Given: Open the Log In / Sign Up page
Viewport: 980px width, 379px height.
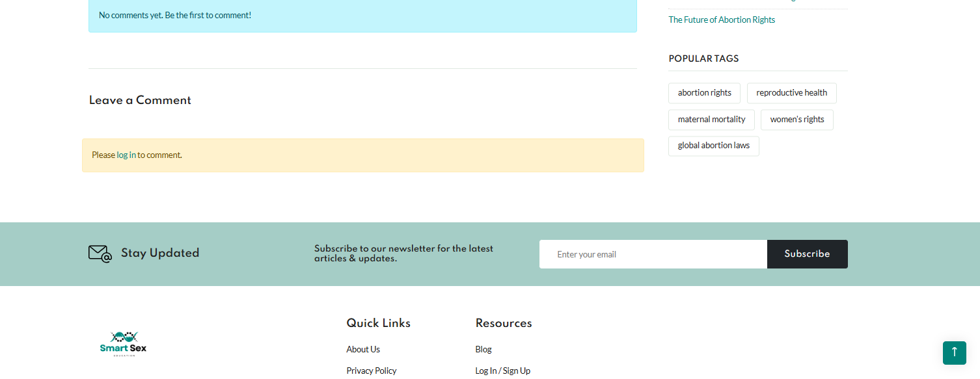Looking at the screenshot, I should click(503, 370).
